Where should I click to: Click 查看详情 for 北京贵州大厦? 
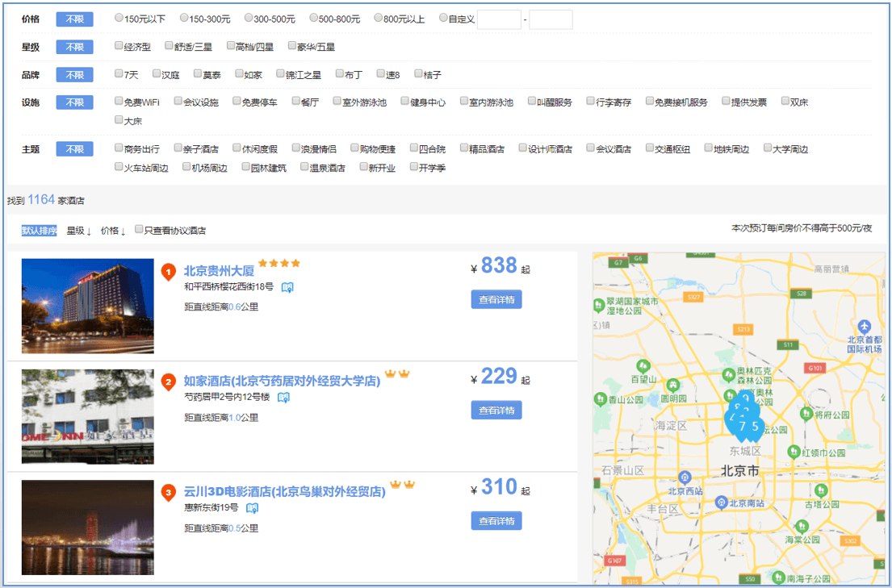[496, 299]
